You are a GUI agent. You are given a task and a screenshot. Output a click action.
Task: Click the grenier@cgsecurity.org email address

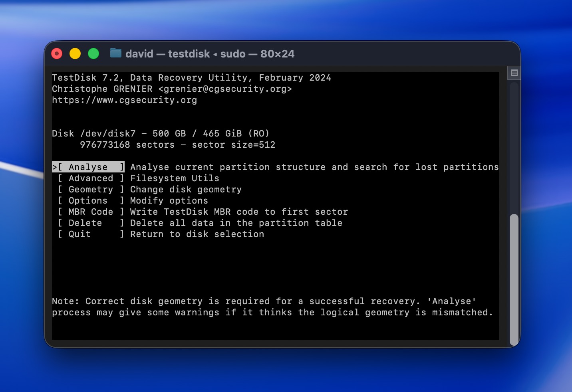point(225,89)
